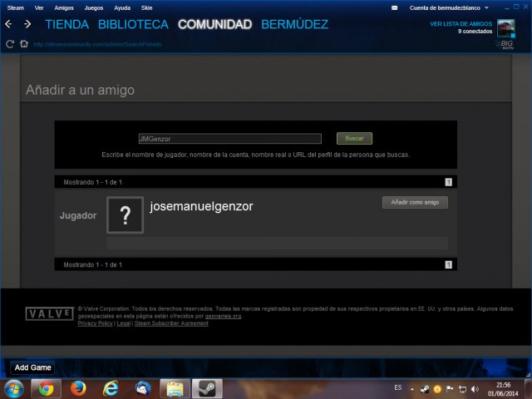
Task: Click the user avatar in top right
Action: 505,29
